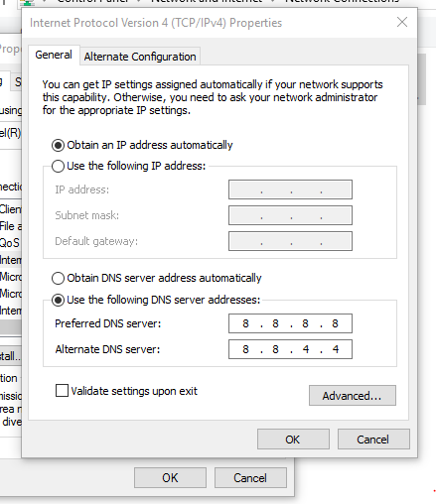Click the Preferred DNS server field
Screen dimensions: 436x504
(290, 323)
